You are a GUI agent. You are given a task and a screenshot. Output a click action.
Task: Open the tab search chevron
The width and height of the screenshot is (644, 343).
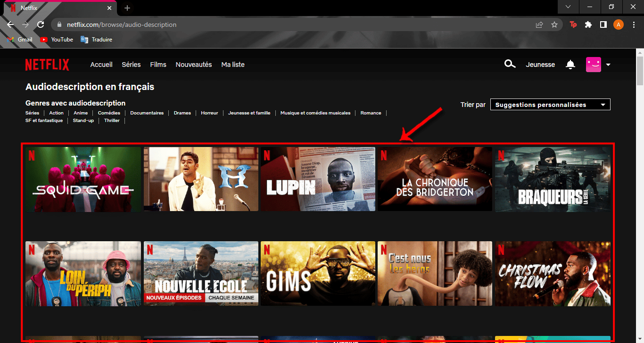568,7
